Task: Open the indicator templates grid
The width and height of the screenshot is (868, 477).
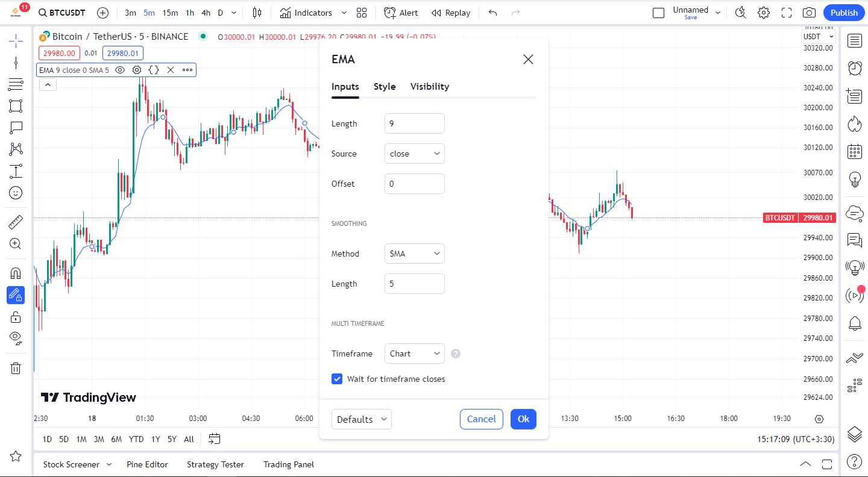Action: (362, 13)
